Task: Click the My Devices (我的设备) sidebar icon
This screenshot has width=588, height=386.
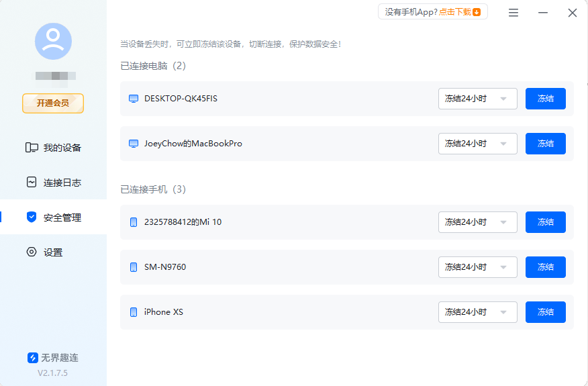Action: click(x=32, y=148)
